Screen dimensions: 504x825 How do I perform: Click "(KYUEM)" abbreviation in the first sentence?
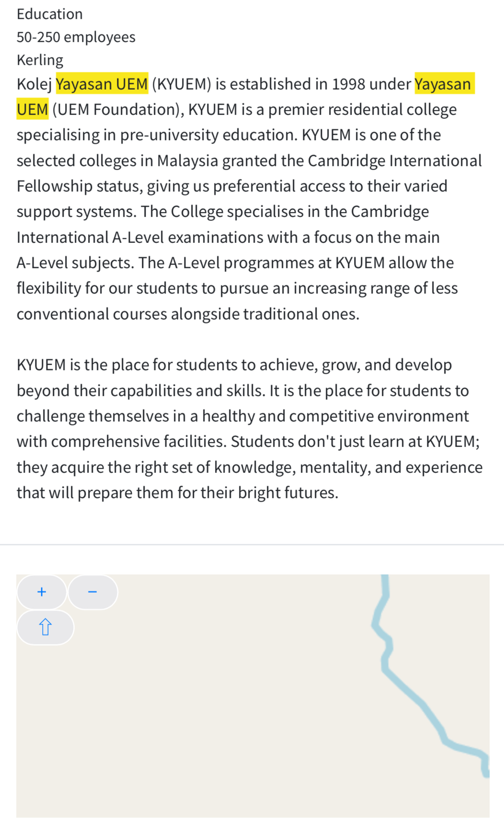[x=182, y=84]
